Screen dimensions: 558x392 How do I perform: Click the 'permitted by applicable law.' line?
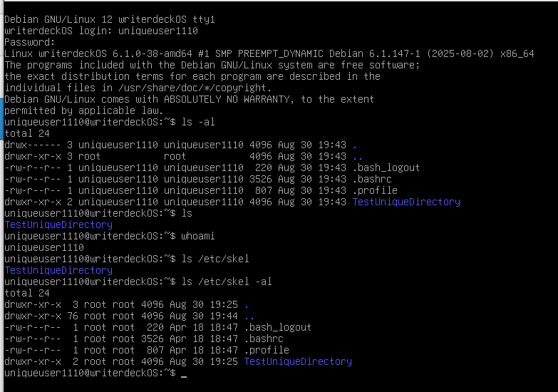click(x=83, y=110)
